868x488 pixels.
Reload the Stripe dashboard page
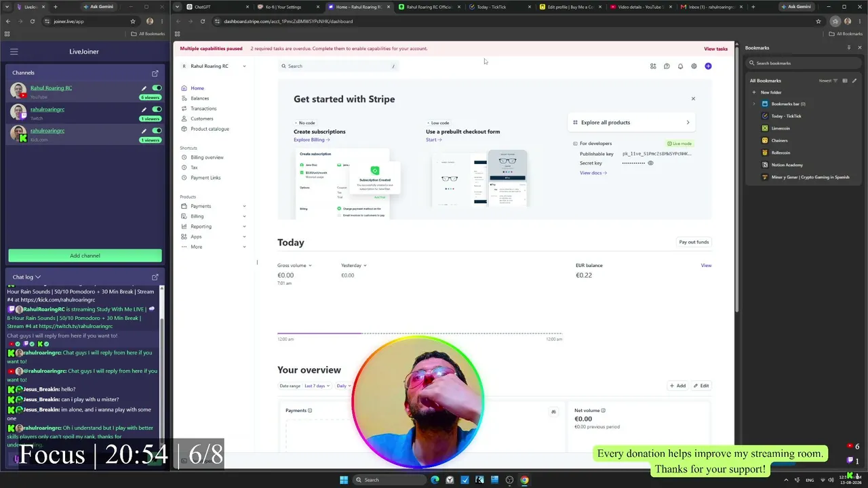[x=203, y=21]
